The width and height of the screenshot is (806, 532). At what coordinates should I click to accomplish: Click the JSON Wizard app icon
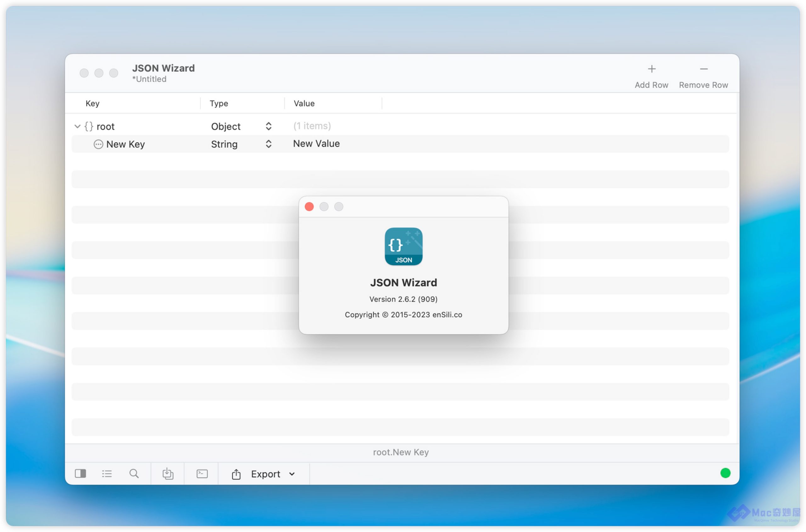(x=403, y=246)
